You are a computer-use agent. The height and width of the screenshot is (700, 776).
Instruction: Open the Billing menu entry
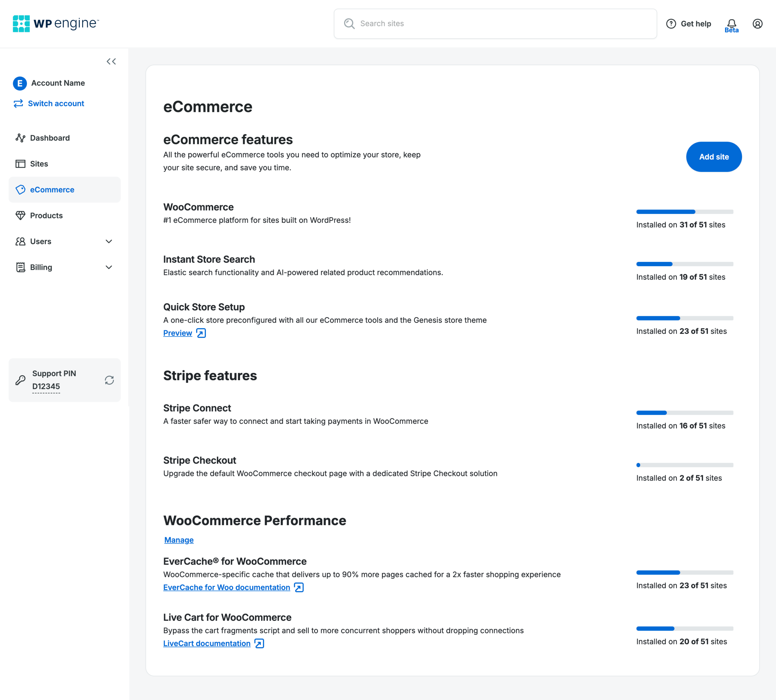click(x=41, y=267)
